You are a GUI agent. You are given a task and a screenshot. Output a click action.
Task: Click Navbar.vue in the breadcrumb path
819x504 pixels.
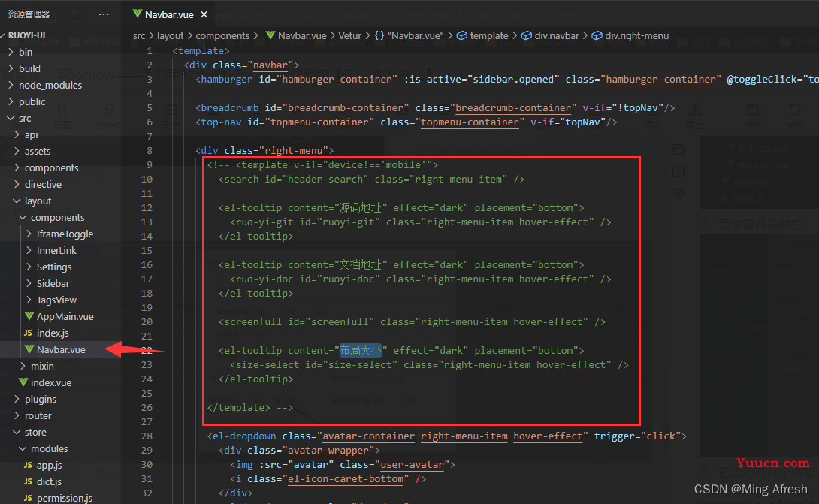click(x=302, y=35)
